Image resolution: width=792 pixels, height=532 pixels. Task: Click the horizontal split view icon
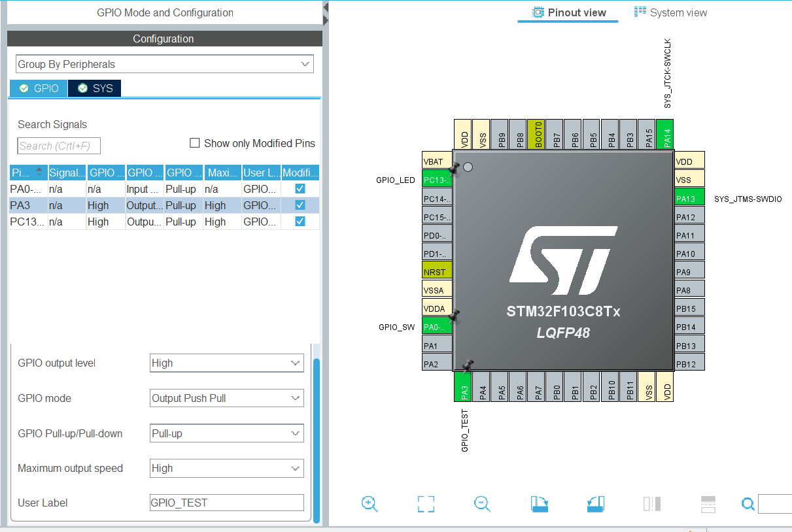point(708,503)
